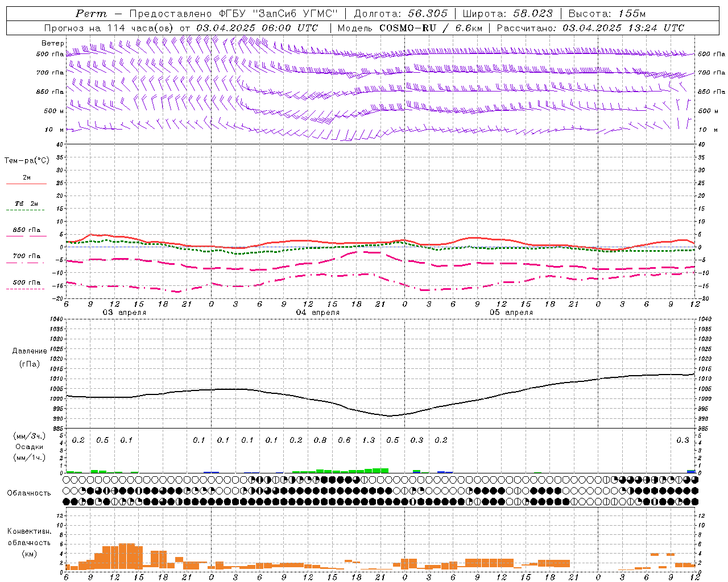
Task: Select the "Рассчитано: 03.04.2025 13:24 UTC" text
Action: point(590,28)
